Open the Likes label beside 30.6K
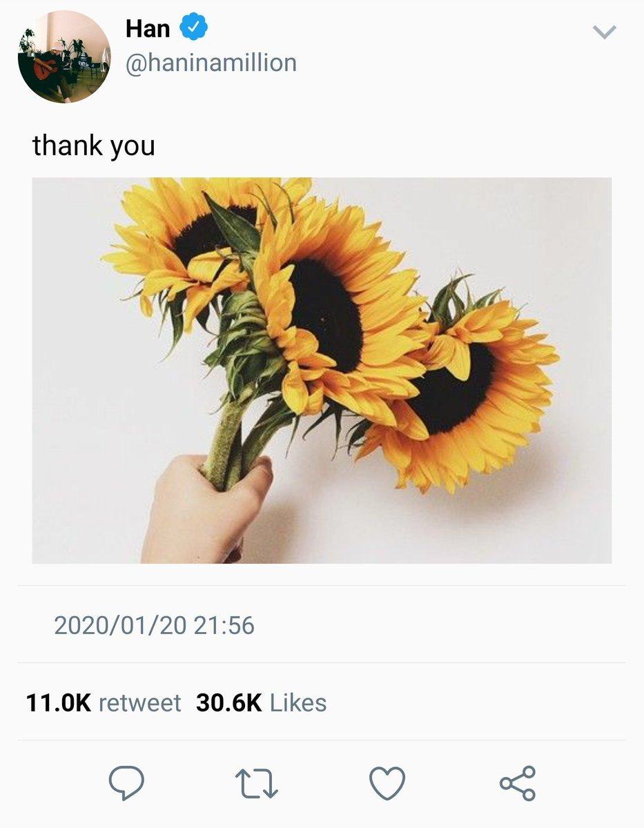This screenshot has height=828, width=644. tap(298, 703)
